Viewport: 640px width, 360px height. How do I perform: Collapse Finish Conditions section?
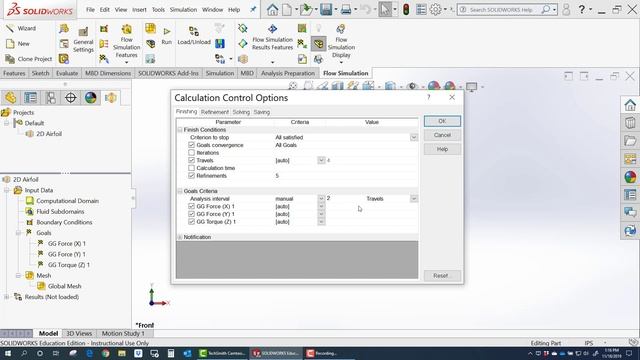coord(180,130)
